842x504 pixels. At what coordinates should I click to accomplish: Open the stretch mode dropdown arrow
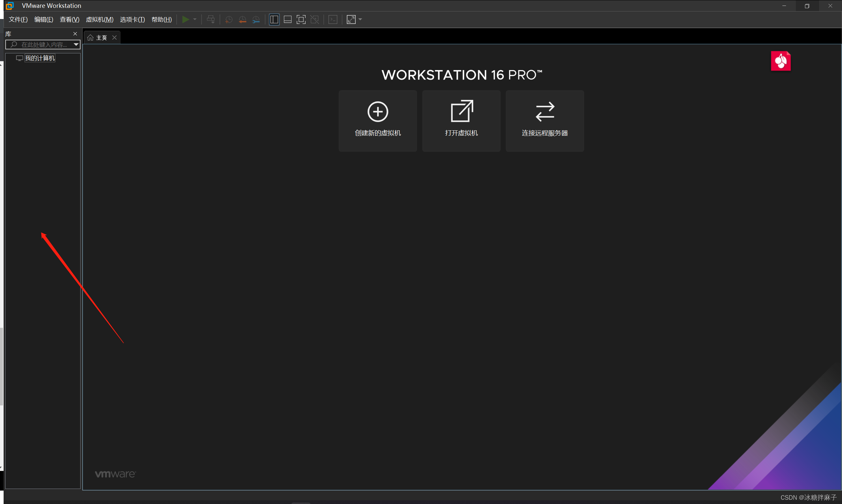click(360, 19)
